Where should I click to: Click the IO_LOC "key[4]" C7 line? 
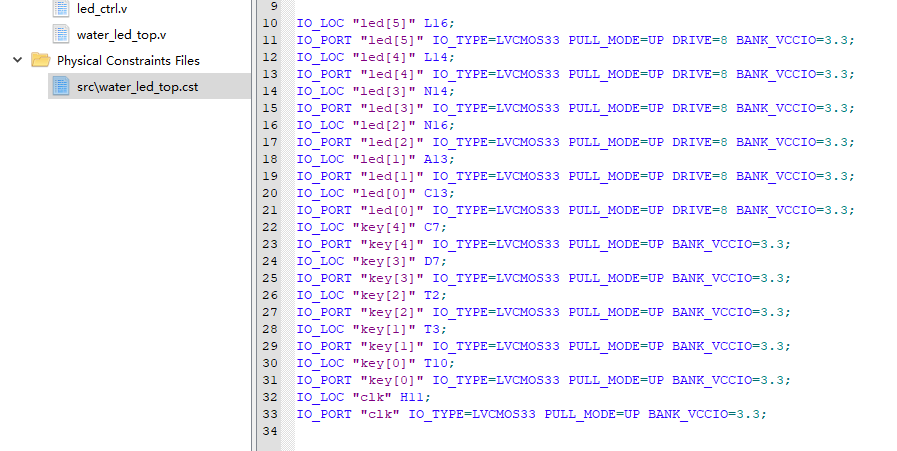click(372, 227)
